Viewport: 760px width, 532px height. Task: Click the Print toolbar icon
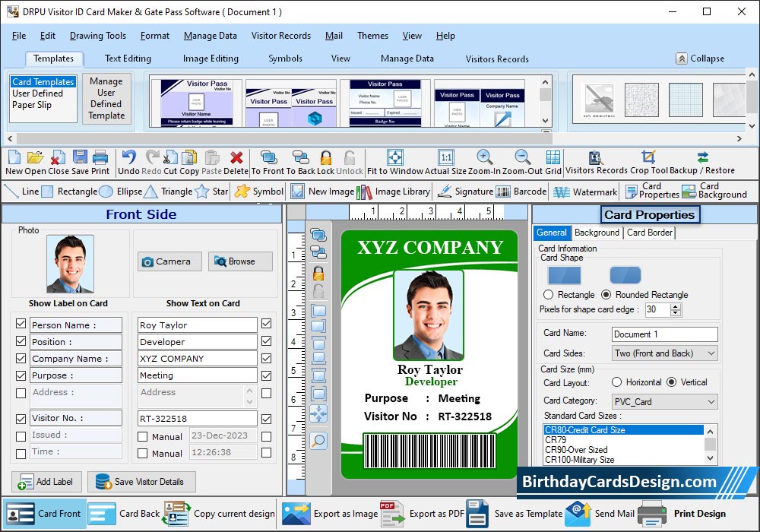point(100,157)
